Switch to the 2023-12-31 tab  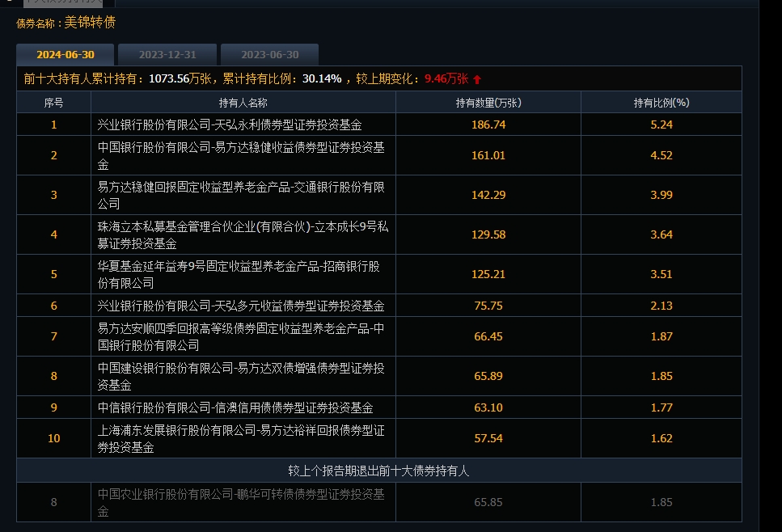pyautogui.click(x=167, y=54)
